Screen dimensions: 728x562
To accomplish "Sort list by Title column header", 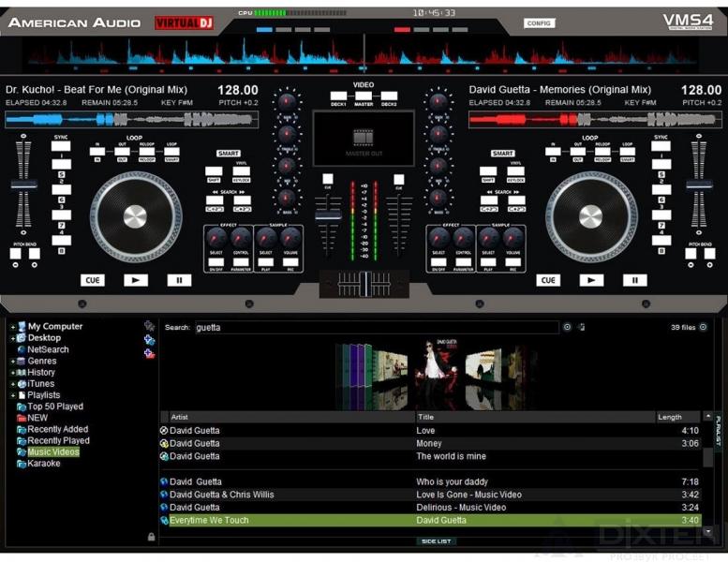I will (x=535, y=417).
